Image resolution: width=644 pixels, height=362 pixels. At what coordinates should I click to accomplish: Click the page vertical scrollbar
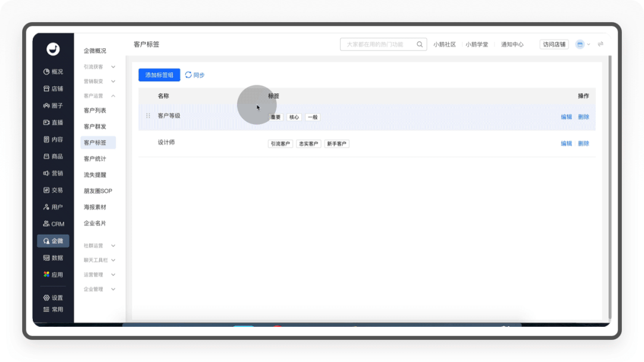point(609,187)
